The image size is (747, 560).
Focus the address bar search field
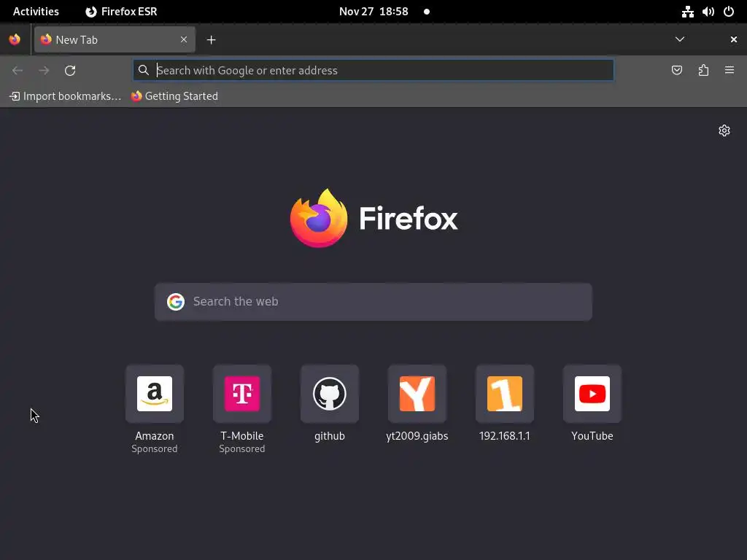tap(373, 71)
